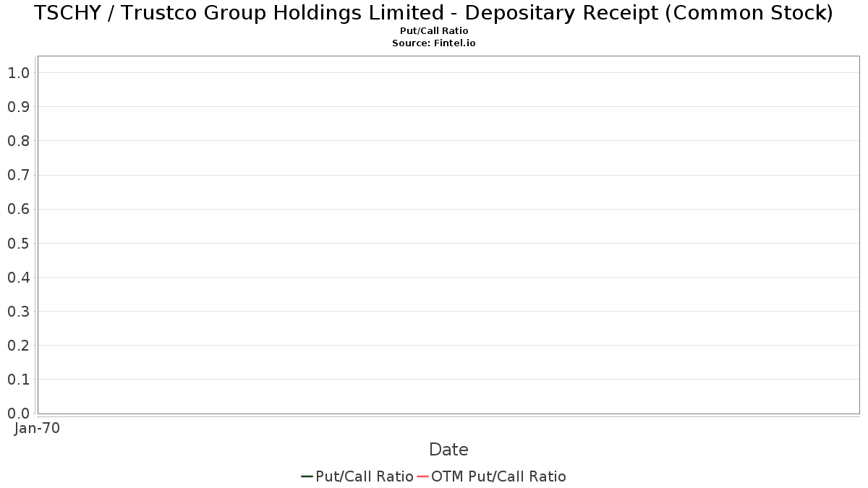Click the 1.0 y-axis label
The height and width of the screenshot is (488, 868).
[x=18, y=73]
